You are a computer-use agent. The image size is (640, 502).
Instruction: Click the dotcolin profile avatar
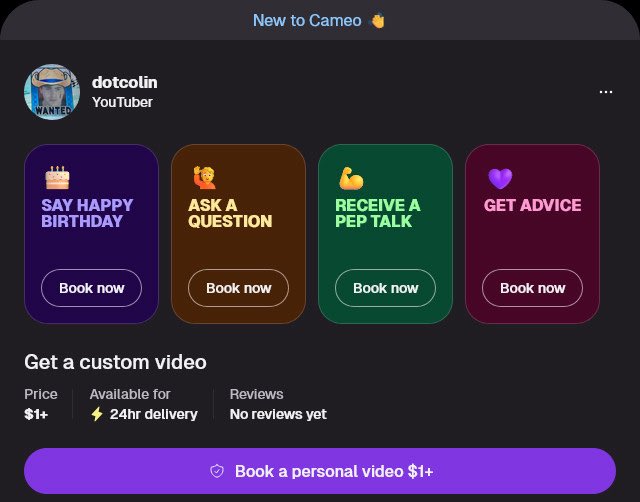pyautogui.click(x=52, y=92)
